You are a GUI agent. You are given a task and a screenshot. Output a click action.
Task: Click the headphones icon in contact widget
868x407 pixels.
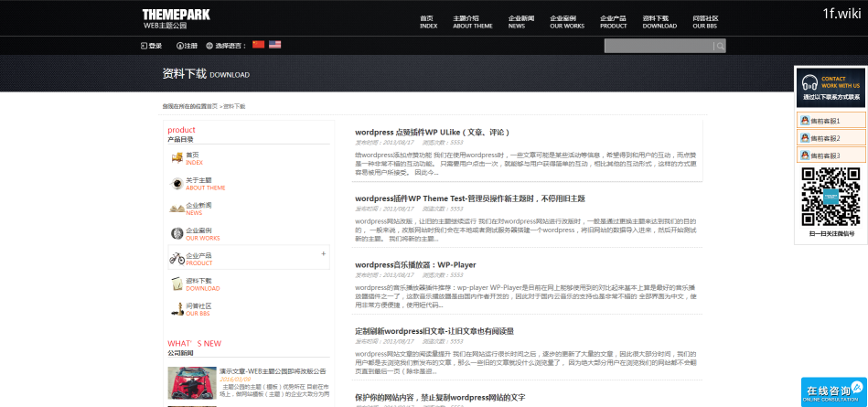(x=808, y=82)
